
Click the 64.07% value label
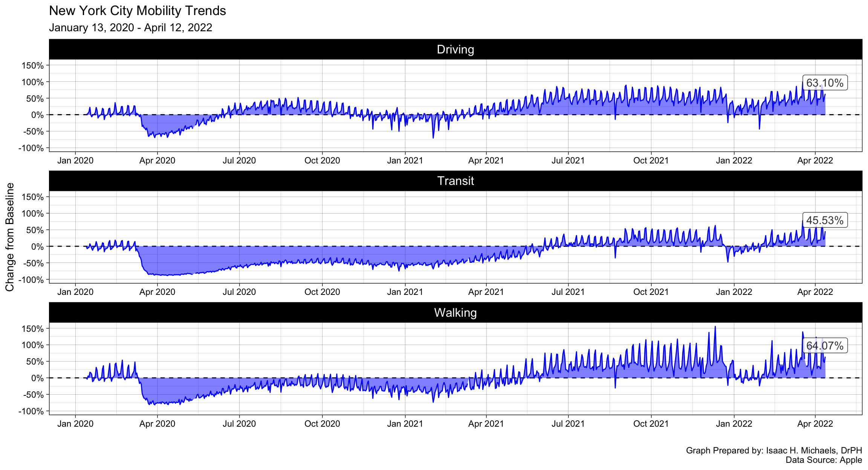point(825,346)
